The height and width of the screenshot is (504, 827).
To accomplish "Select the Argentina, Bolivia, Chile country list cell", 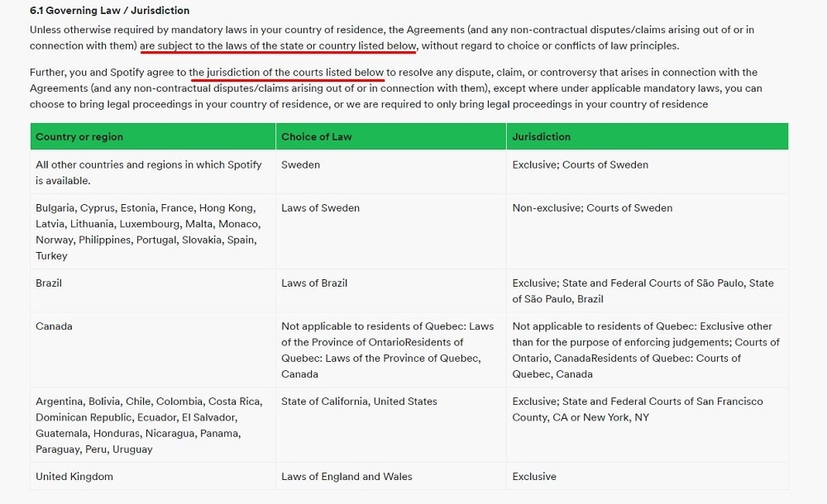I will click(153, 425).
